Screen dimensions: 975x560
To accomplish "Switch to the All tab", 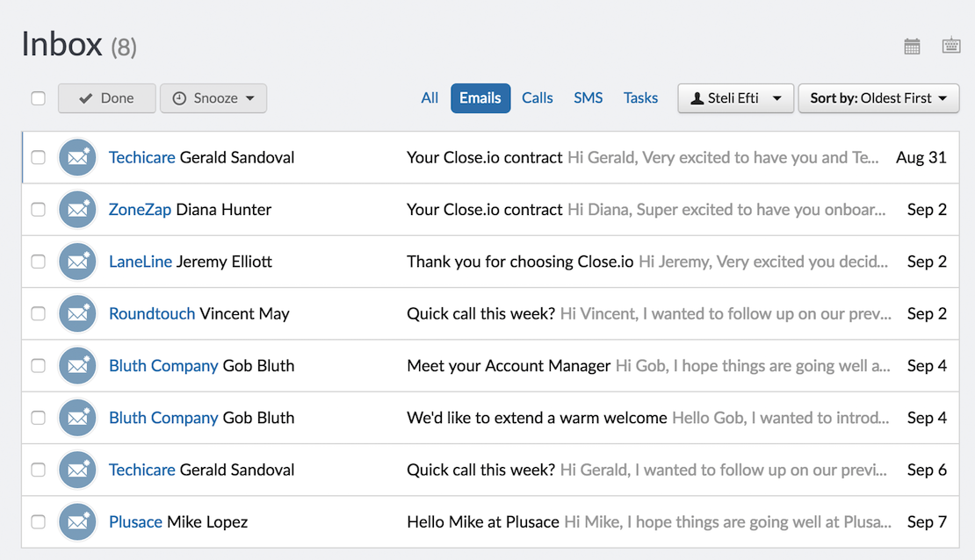I will click(430, 98).
